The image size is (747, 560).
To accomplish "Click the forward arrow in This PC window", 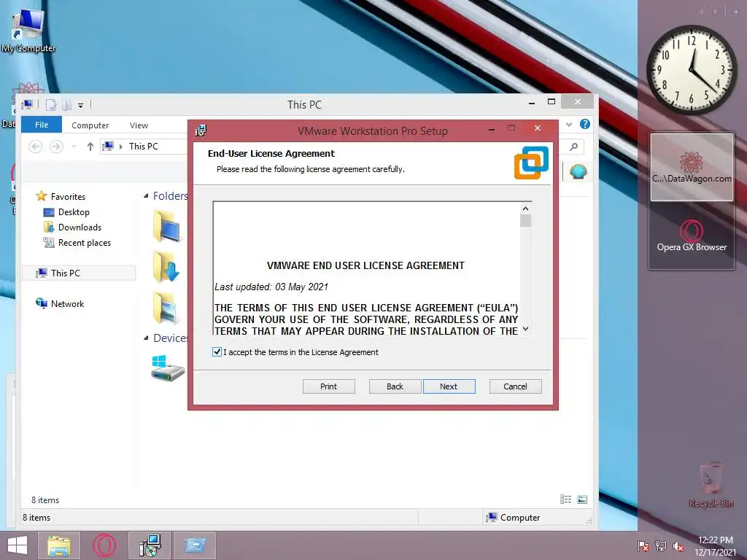I will tap(56, 146).
